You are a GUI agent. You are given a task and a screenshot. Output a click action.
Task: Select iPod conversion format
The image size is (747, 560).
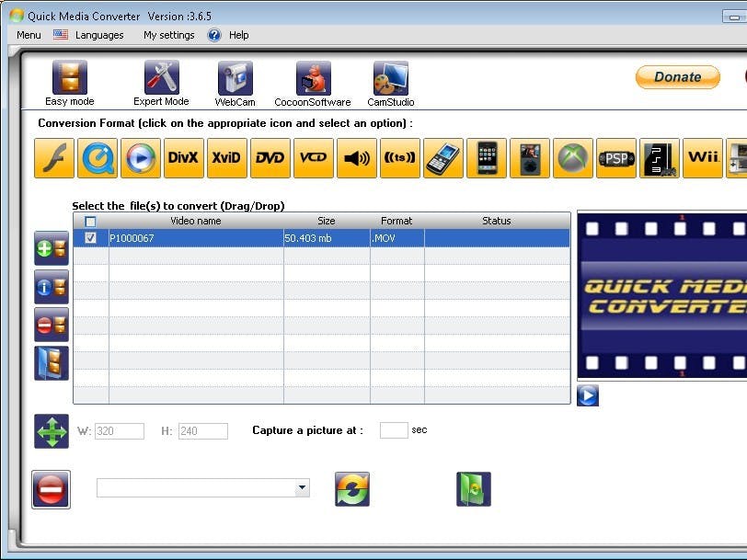coord(530,158)
